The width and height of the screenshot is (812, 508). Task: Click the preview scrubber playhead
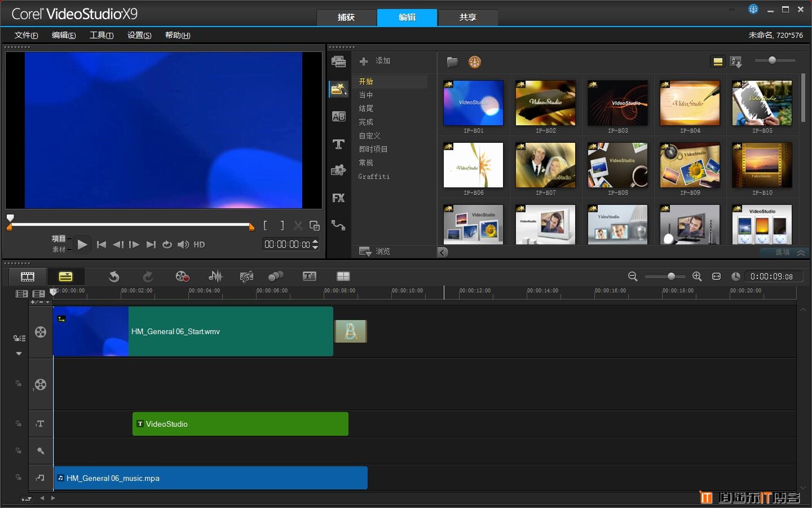click(x=10, y=218)
